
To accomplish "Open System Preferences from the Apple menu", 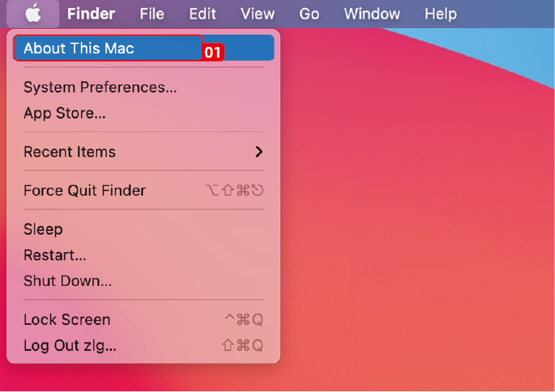I will tap(100, 87).
